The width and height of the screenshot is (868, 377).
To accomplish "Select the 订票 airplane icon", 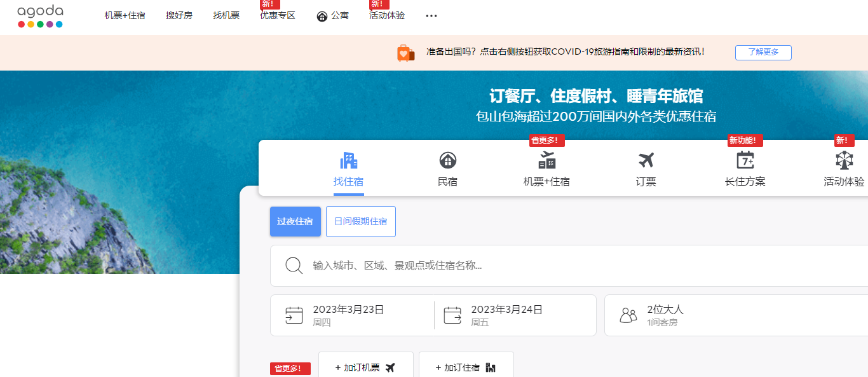I will coord(646,160).
